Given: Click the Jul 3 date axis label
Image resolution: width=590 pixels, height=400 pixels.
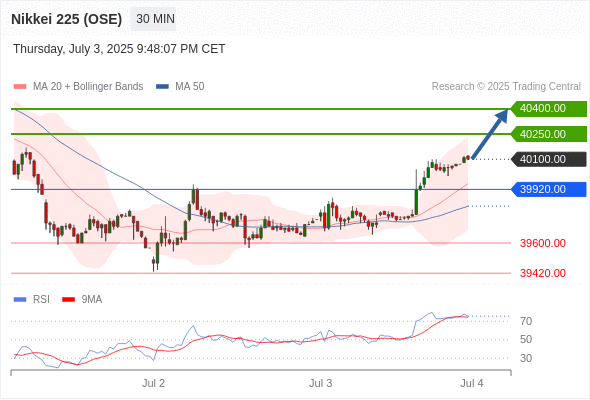Looking at the screenshot, I should coord(321,383).
